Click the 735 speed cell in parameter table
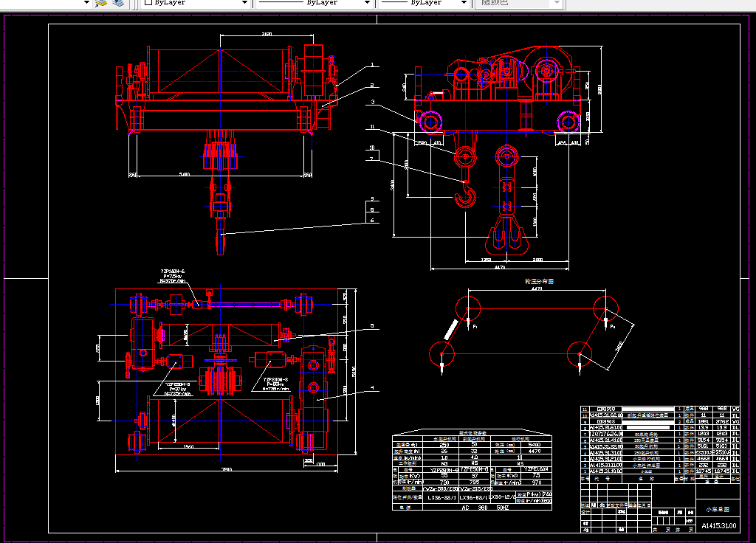Screen dimensions: 756x543 pos(475,483)
